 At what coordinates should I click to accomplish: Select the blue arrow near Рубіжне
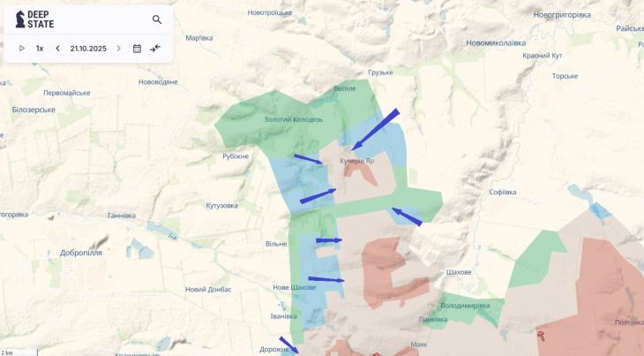308,159
